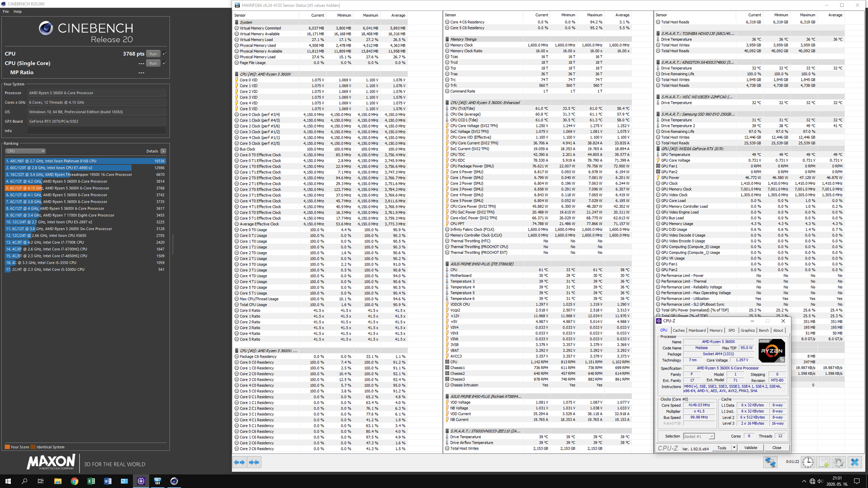This screenshot has width=868, height=488.
Task: Start logging sensors to file icon
Action: click(x=824, y=462)
